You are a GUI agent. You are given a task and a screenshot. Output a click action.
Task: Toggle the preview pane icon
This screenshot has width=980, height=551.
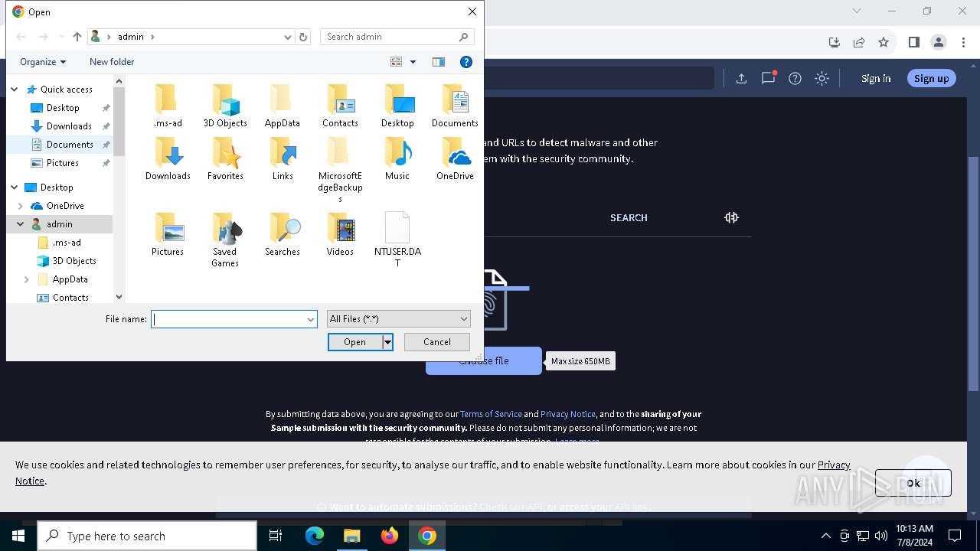coord(439,62)
